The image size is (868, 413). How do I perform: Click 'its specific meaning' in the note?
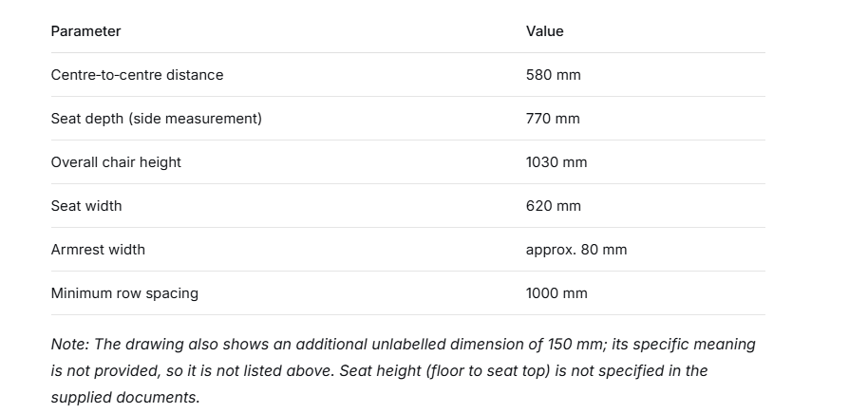click(x=684, y=345)
